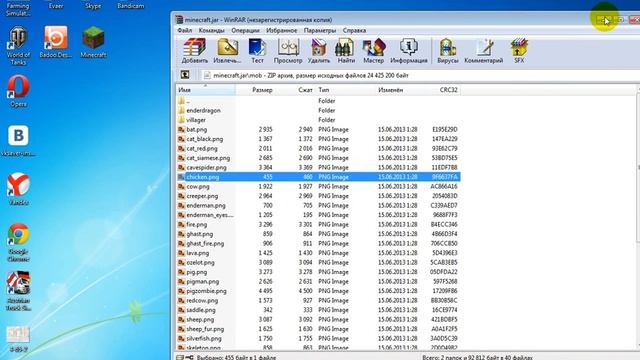
Task: Click the SFX toolbar icon
Action: [x=519, y=51]
